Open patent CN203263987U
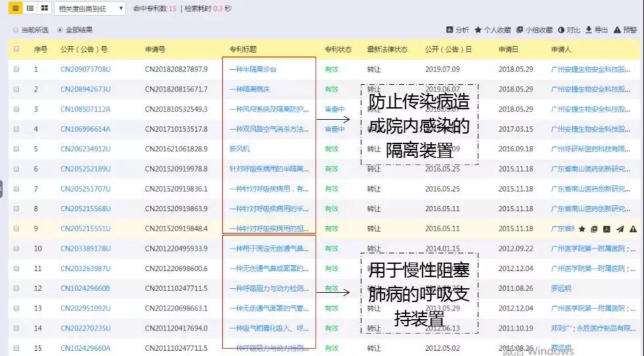The image size is (644, 356). pyautogui.click(x=85, y=268)
